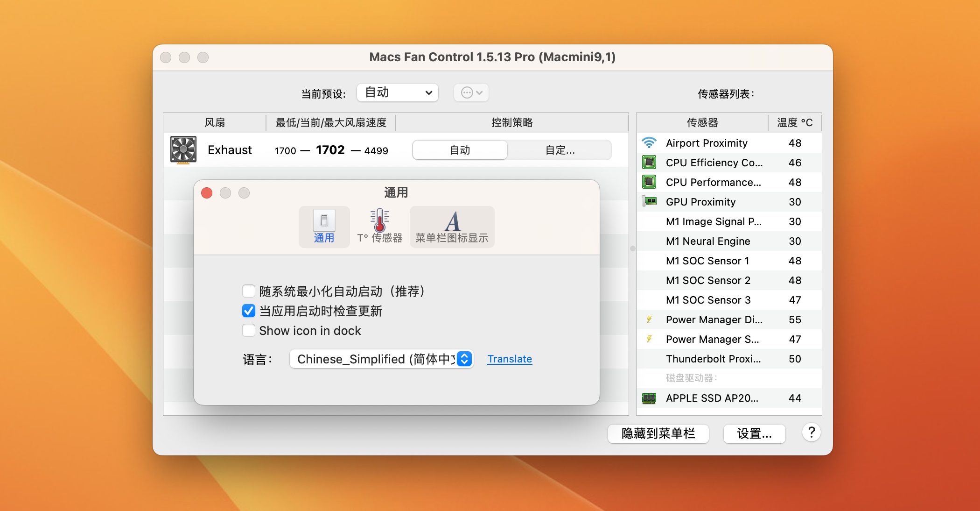
Task: Open the 语言 language dropdown
Action: click(381, 359)
